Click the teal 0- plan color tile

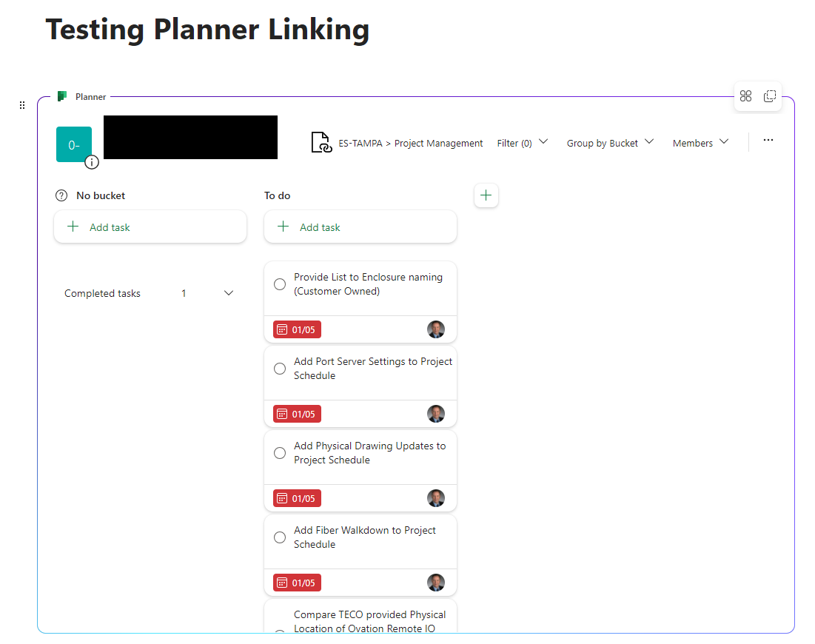74,144
